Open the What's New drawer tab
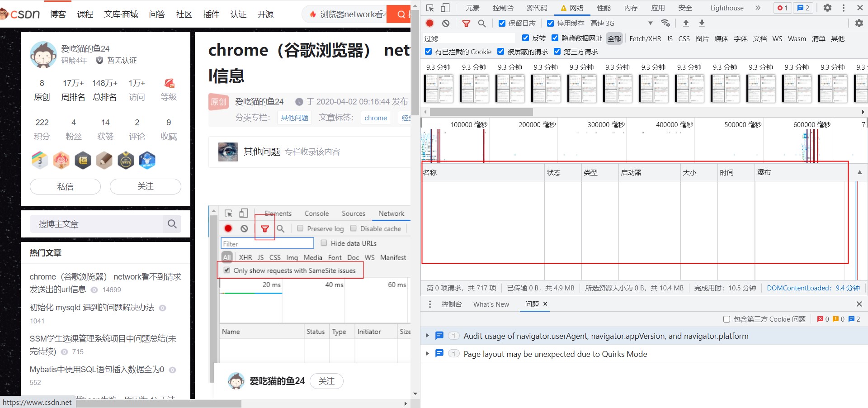The image size is (868, 408). [491, 304]
